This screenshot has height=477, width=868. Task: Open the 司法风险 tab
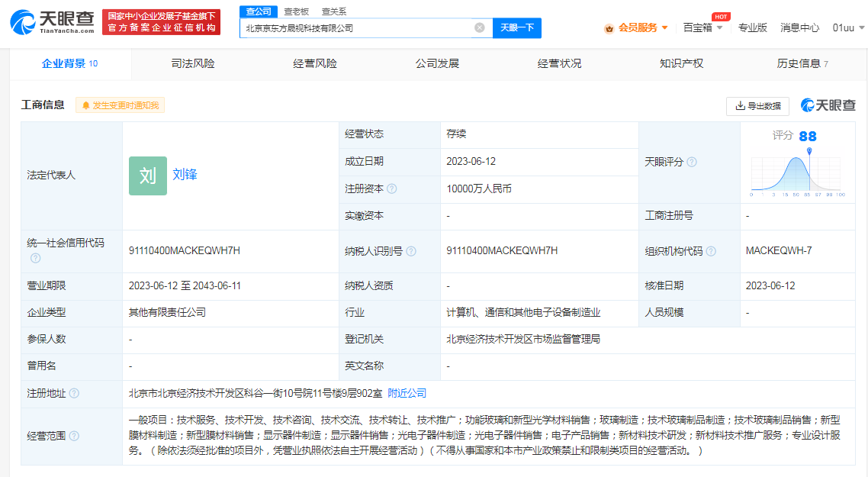[193, 63]
